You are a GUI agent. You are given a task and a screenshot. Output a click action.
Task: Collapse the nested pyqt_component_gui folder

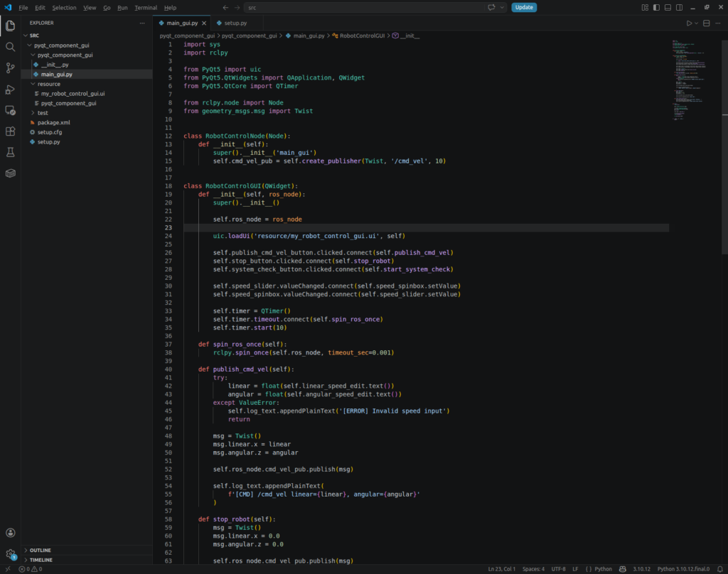(33, 55)
